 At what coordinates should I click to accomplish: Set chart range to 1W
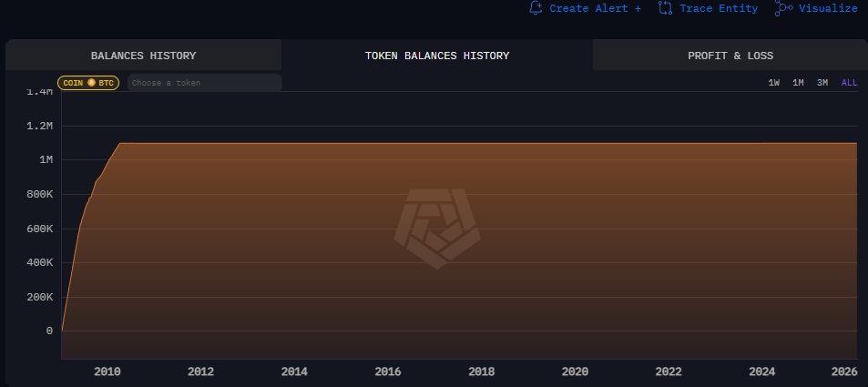pyautogui.click(x=774, y=83)
